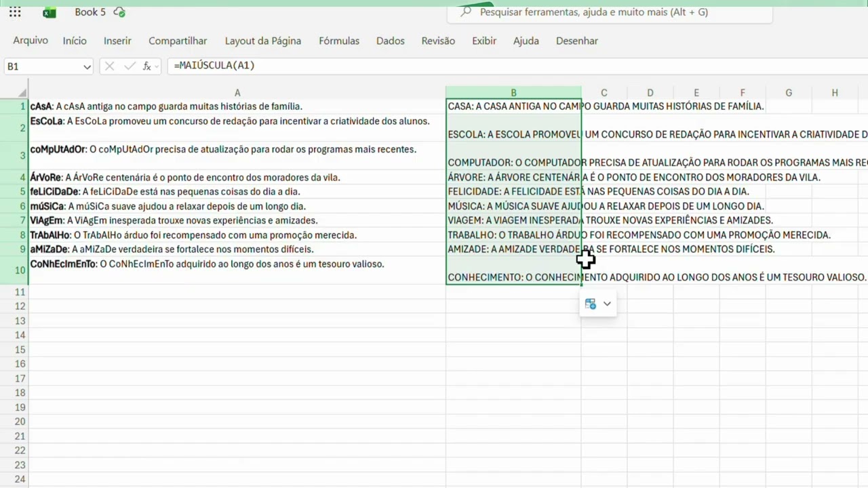Select cell with 'EsCoLa: A EsCoLa promoveu'
The image size is (868, 488).
237,127
